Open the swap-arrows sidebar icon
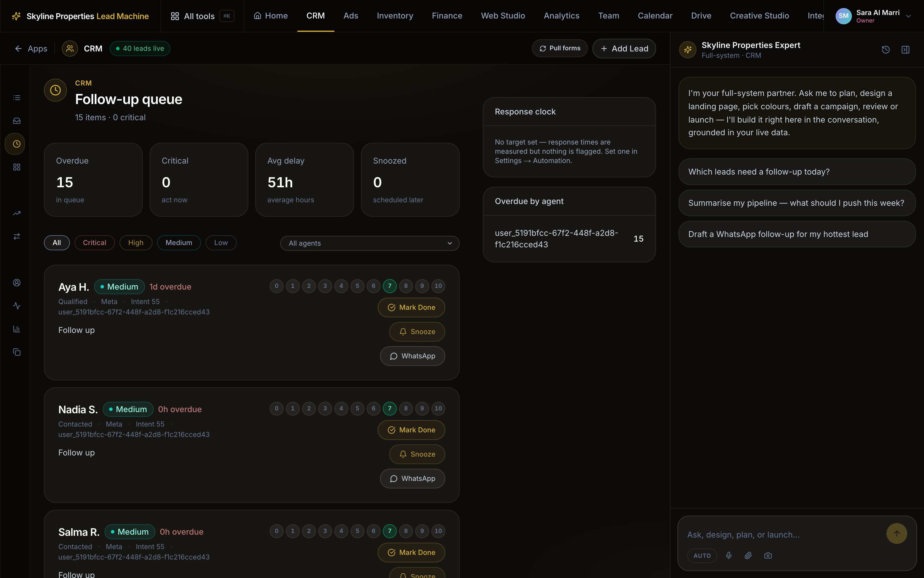The width and height of the screenshot is (924, 578). [17, 237]
